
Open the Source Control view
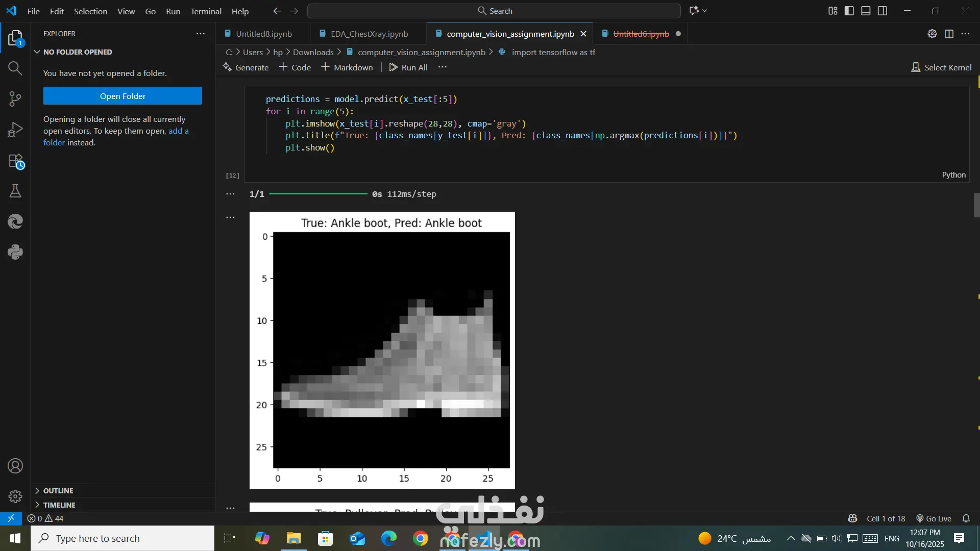15,99
